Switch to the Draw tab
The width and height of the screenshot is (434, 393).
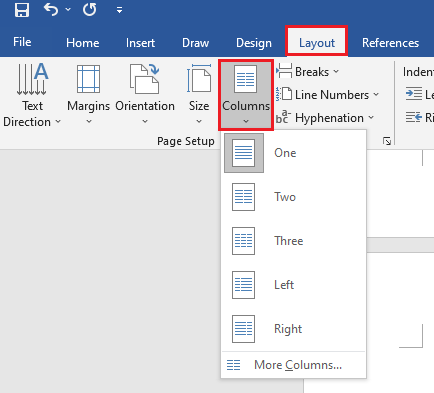(x=196, y=43)
